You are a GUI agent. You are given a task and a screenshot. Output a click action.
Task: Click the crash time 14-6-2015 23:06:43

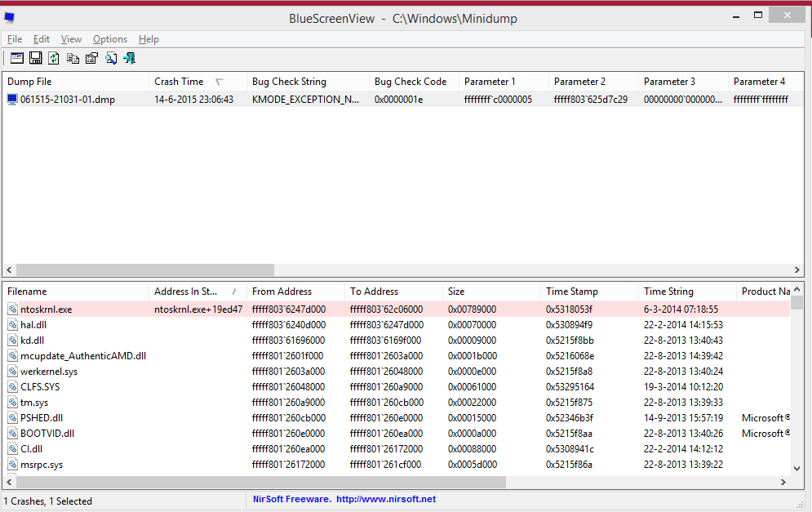193,100
